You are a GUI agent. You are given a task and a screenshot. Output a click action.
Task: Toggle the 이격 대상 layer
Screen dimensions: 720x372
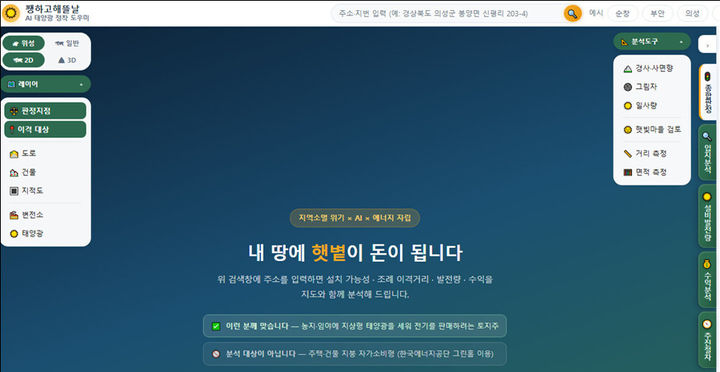pyautogui.click(x=45, y=130)
